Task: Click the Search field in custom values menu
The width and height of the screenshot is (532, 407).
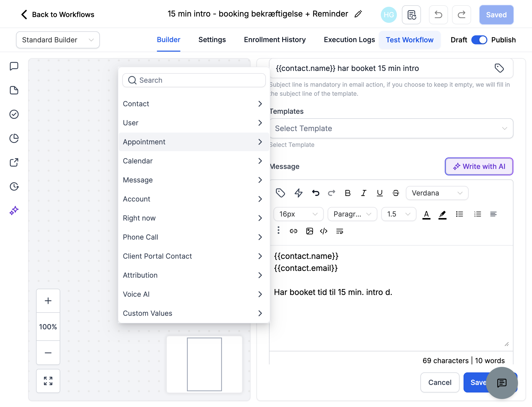Action: tap(194, 80)
